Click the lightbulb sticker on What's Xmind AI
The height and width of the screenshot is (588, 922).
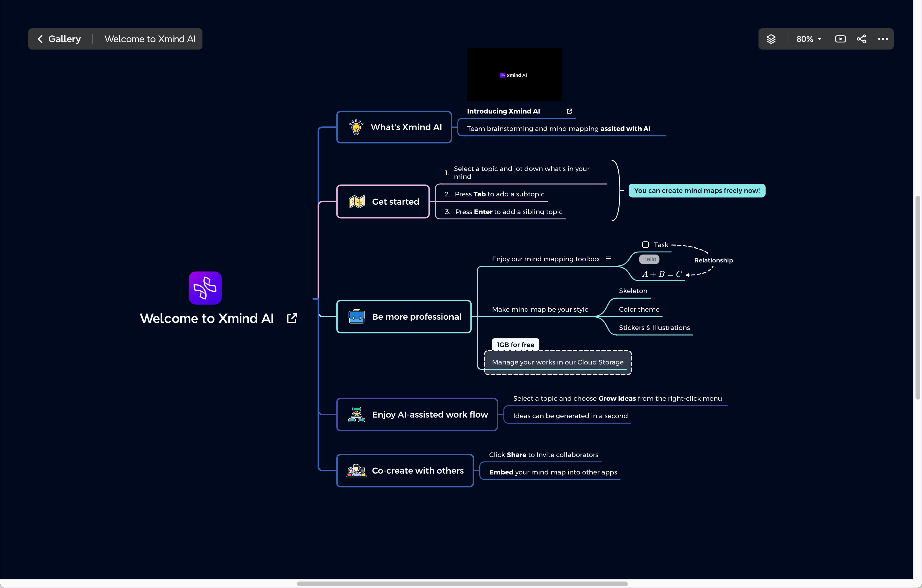click(356, 127)
